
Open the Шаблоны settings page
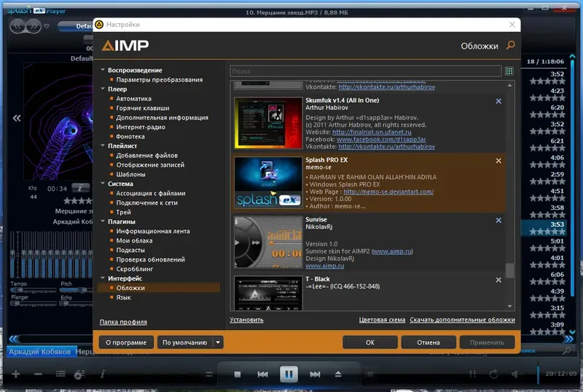[130, 174]
